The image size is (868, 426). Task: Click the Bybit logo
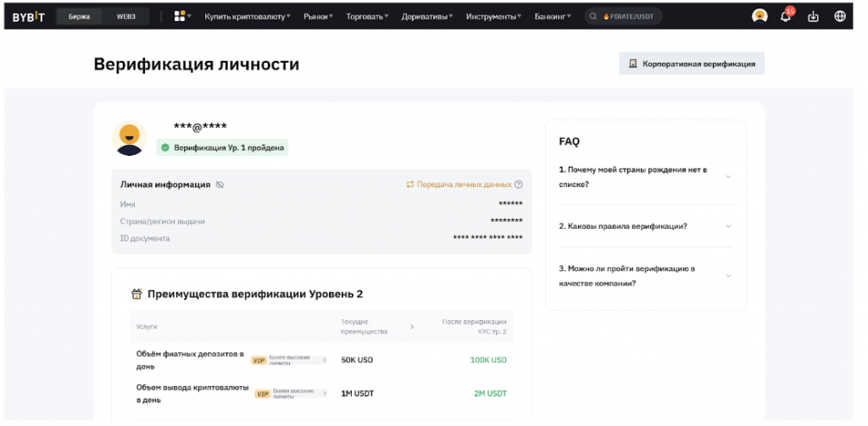[x=28, y=16]
